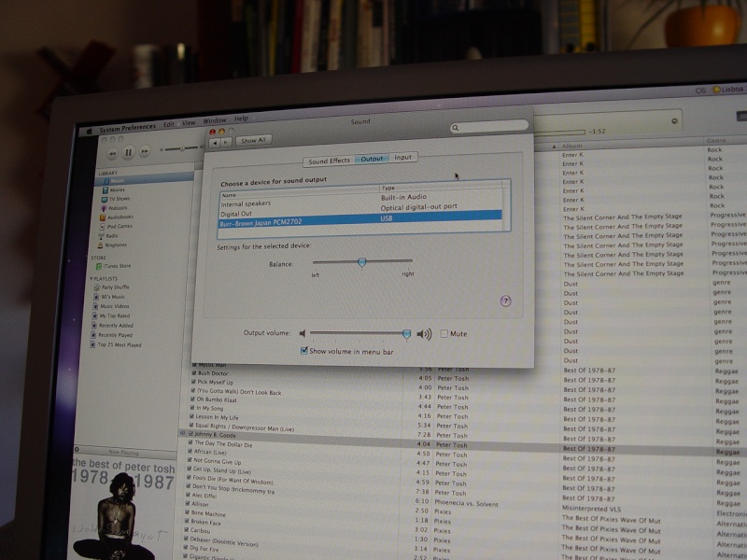This screenshot has height=560, width=747.
Task: Uncheck the Pick Myself Up song
Action: coord(193,382)
